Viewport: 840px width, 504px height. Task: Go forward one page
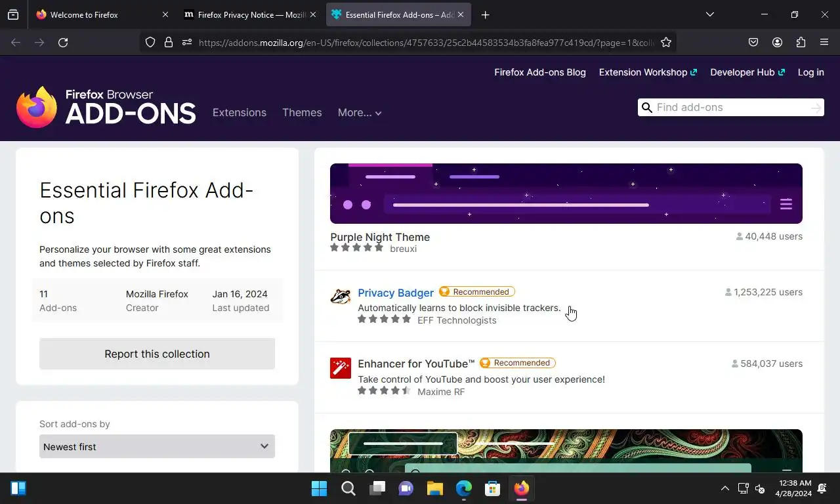(39, 42)
